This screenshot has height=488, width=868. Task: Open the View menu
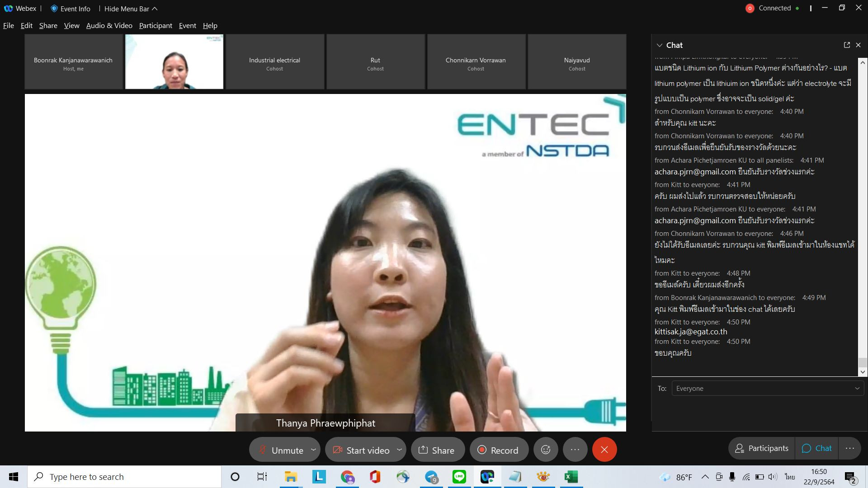(71, 25)
